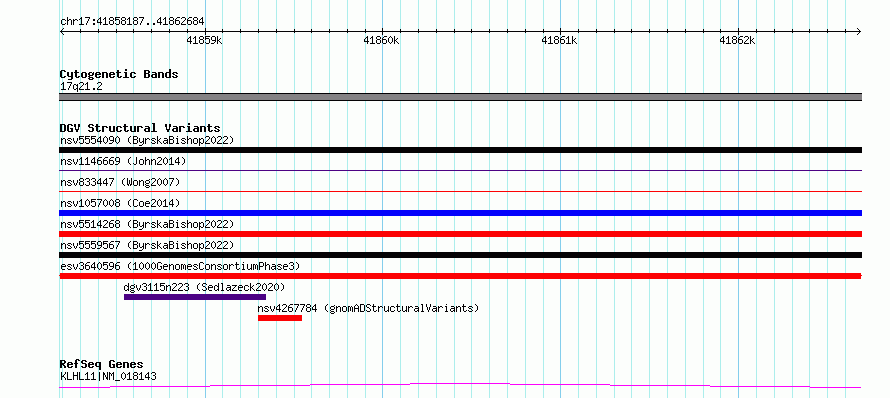This screenshot has width=890, height=398.
Task: Click the nsv4267784 (gnomADStructuralVariants) label
Action: pos(368,308)
